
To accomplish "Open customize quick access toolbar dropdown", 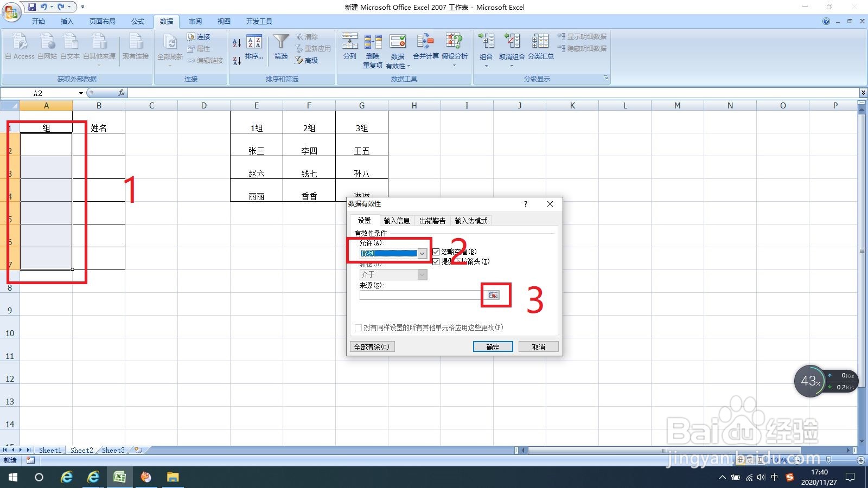I will point(82,7).
